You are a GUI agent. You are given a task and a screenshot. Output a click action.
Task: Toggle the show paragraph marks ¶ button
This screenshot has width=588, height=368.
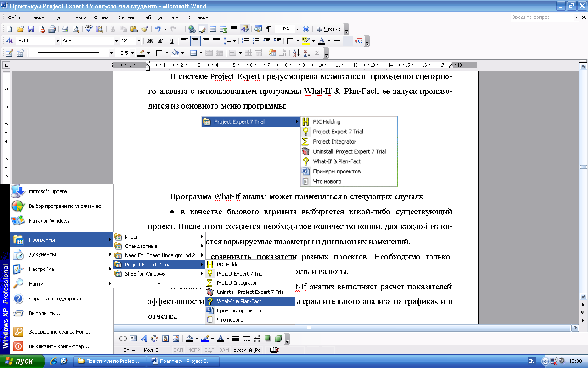[268, 29]
